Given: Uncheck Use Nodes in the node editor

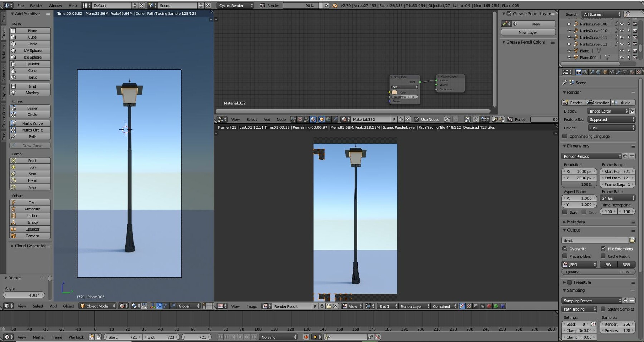Looking at the screenshot, I should coord(417,119).
